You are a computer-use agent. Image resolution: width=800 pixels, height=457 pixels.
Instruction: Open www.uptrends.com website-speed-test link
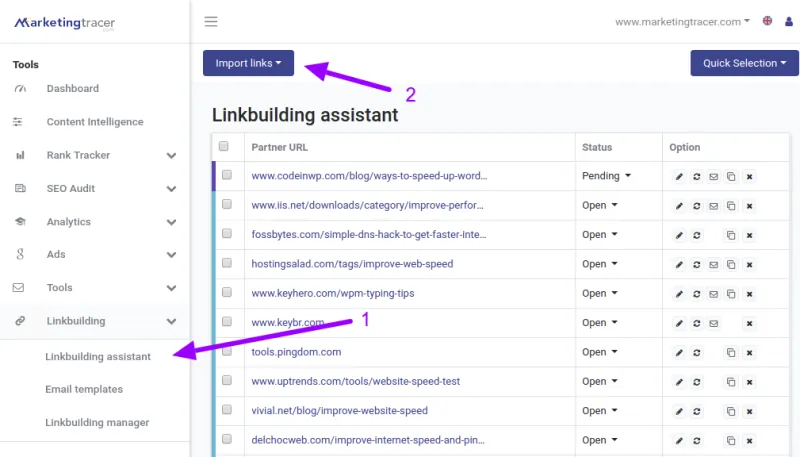(356, 382)
